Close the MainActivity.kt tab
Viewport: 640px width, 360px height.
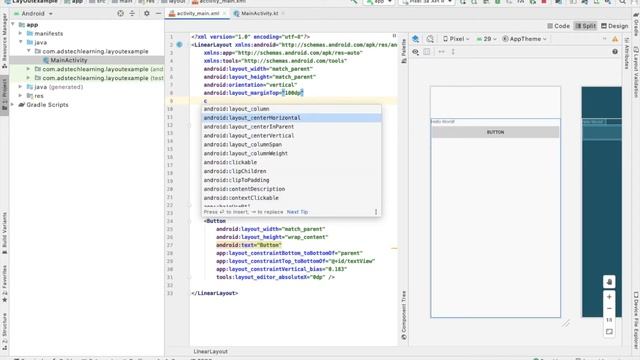tap(283, 13)
